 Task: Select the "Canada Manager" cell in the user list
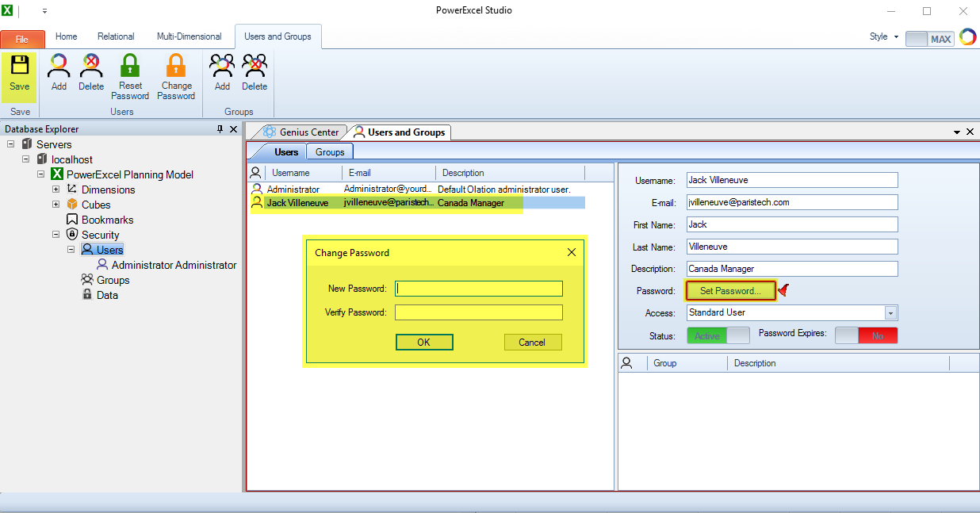[471, 203]
